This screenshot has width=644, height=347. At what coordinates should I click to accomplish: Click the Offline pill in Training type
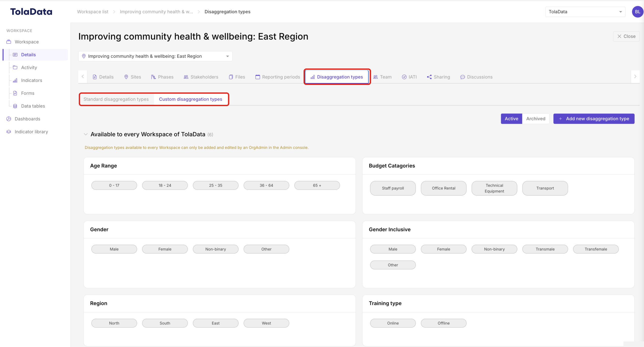443,323
